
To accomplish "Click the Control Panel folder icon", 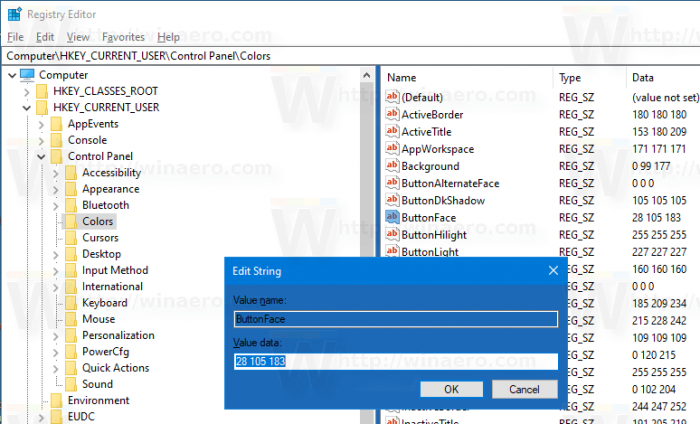I will (56, 156).
